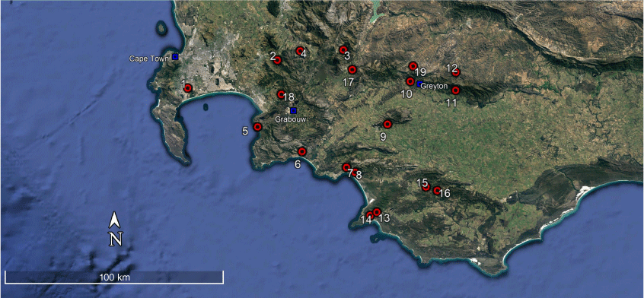
Task: Select site 12 red circle marker
Action: (x=456, y=72)
